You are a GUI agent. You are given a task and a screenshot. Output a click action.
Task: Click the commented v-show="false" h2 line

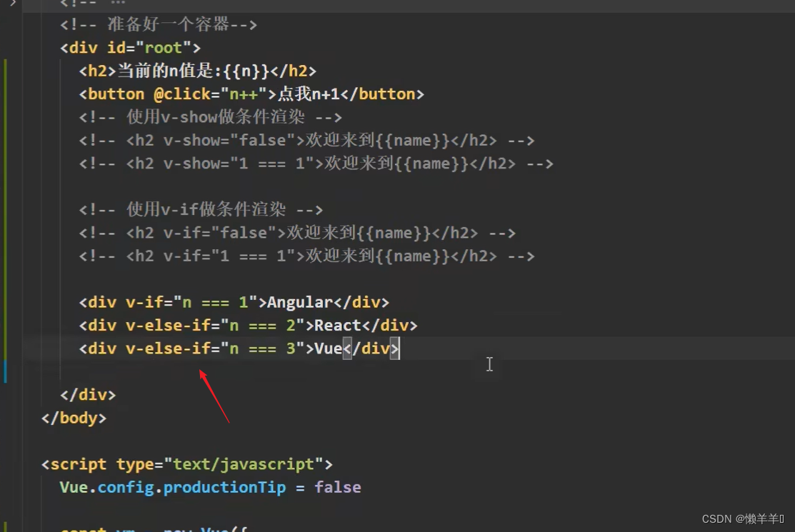pos(306,141)
